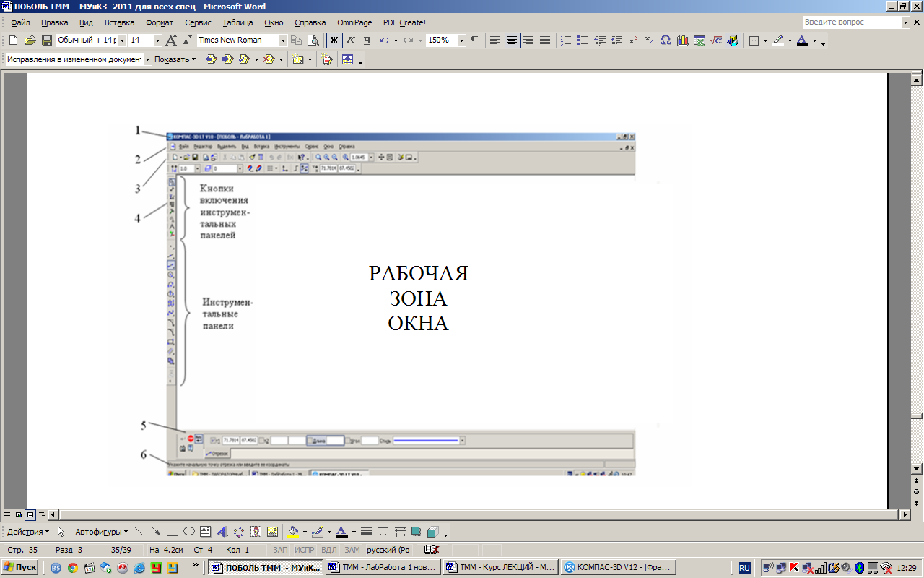The height and width of the screenshot is (578, 924).
Task: Open the Reviewing Pane
Action: [347, 59]
